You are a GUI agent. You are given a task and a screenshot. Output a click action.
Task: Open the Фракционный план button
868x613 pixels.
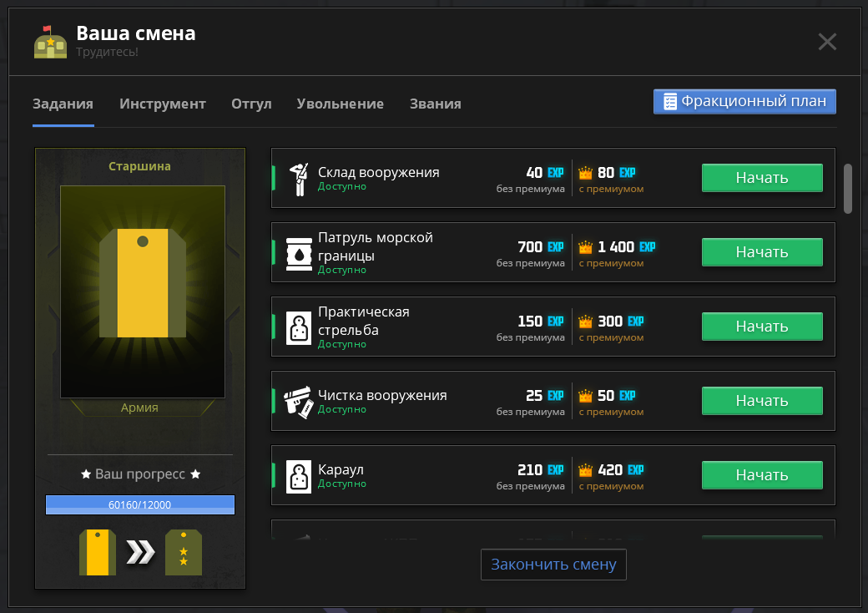(744, 101)
